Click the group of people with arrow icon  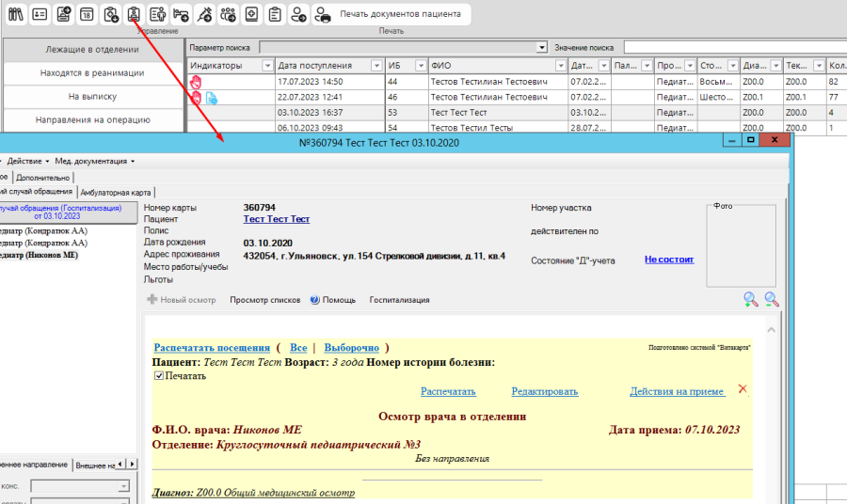(228, 14)
